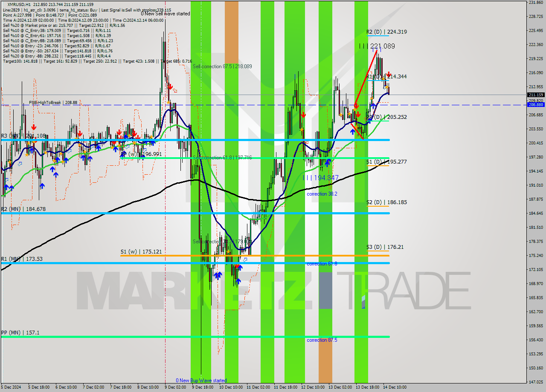Screen dimensions: 546x392
Task: Select the 'correction 38.2' label
Action: (x=322, y=194)
